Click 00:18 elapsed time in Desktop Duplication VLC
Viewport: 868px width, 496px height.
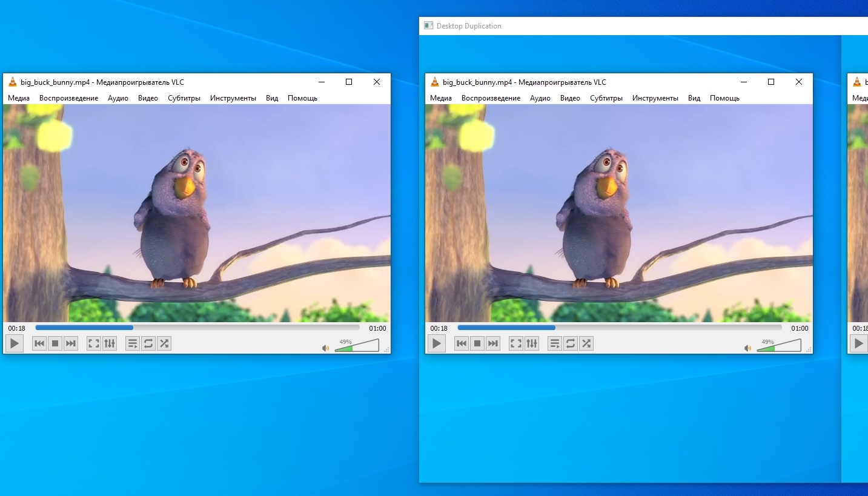pyautogui.click(x=439, y=328)
